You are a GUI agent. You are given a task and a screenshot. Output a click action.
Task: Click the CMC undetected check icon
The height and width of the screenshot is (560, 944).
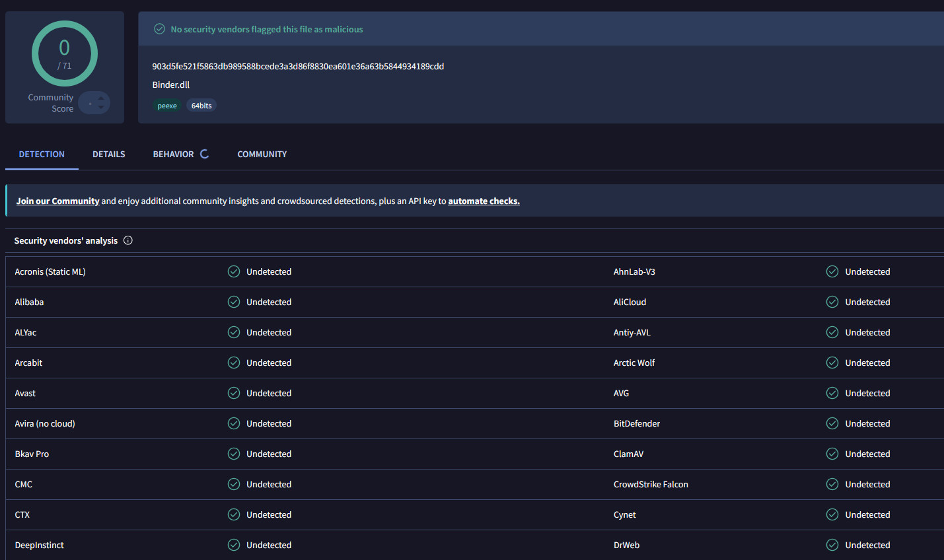(x=234, y=484)
